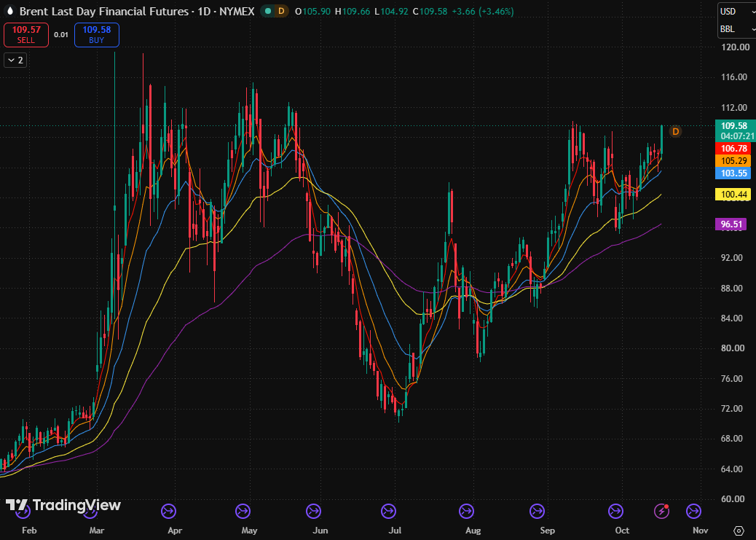Click the 120.00 price axis label
The image size is (756, 540).
point(736,47)
